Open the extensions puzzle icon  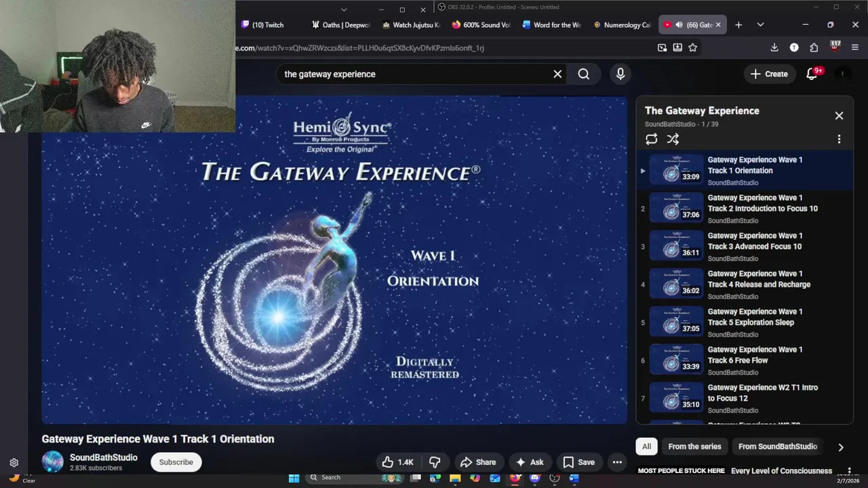pyautogui.click(x=814, y=47)
